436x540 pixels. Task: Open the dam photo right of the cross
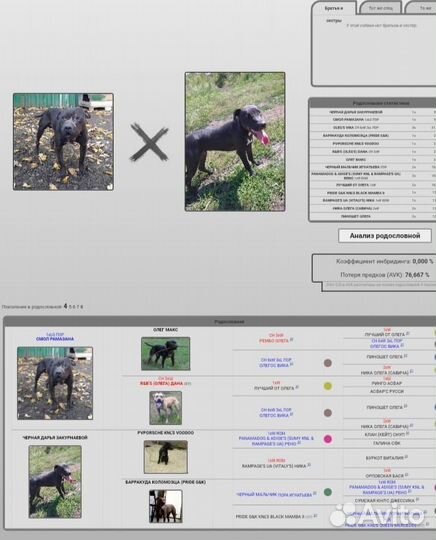pyautogui.click(x=235, y=142)
